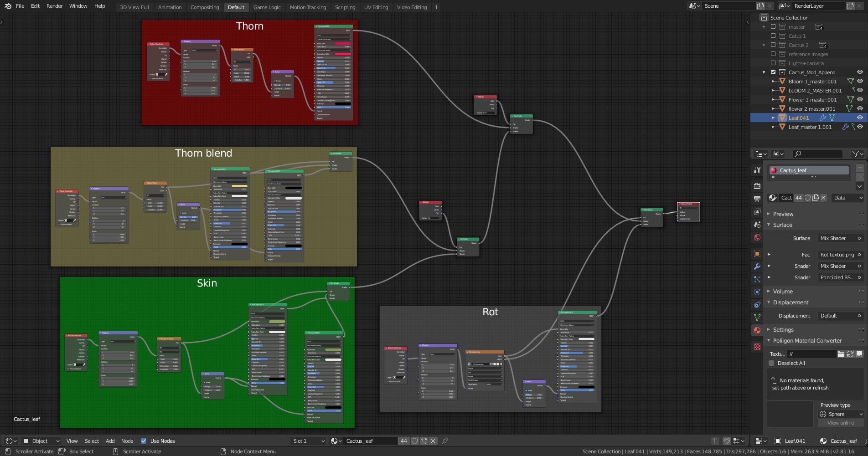This screenshot has width=868, height=456.
Task: Open the Render menu
Action: pyautogui.click(x=54, y=6)
